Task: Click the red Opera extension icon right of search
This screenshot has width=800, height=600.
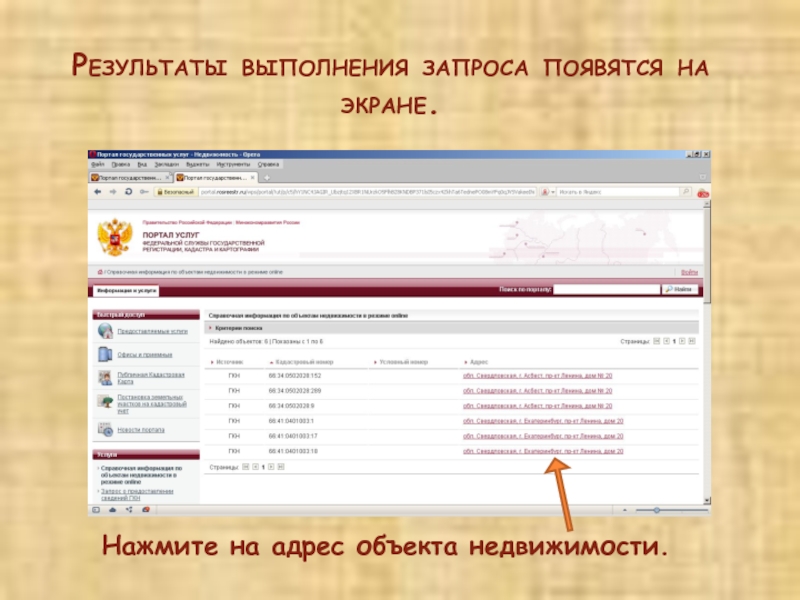Action: pyautogui.click(x=703, y=193)
